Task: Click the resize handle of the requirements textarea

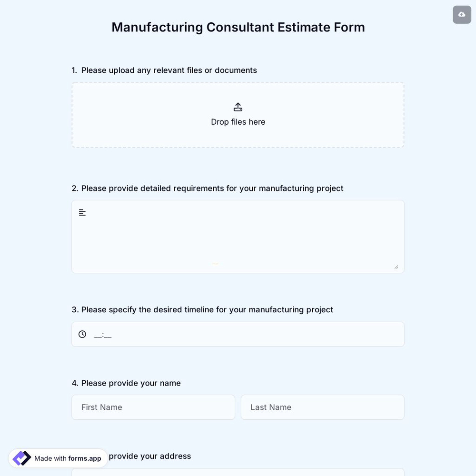Action: click(x=397, y=267)
